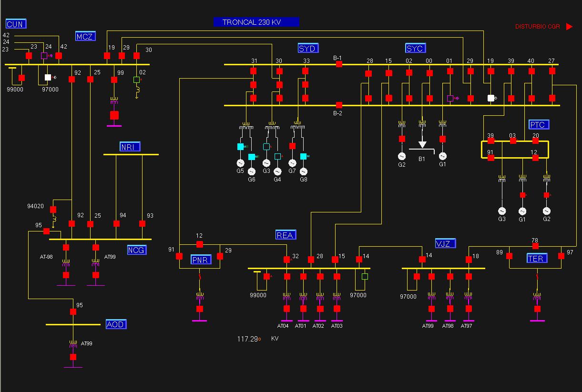Screen dimensions: 582x392
Task: Click the red DISTURBIO CGR arrow
Action: (569, 27)
